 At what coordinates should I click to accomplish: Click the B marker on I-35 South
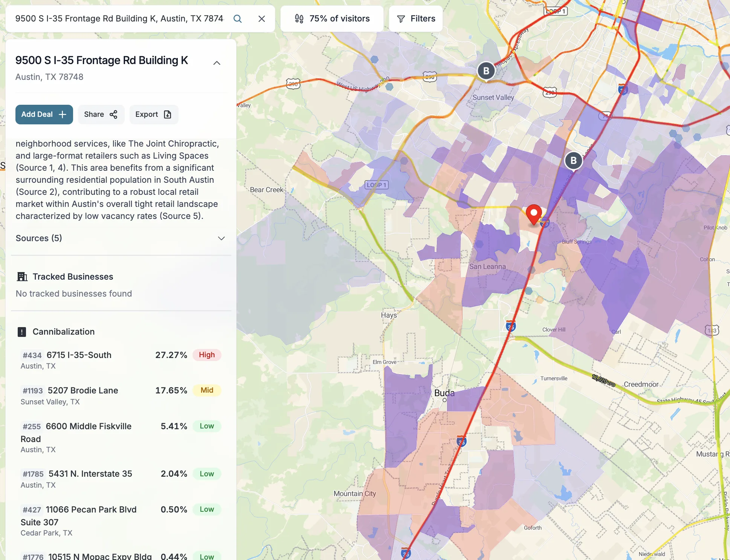(x=574, y=161)
